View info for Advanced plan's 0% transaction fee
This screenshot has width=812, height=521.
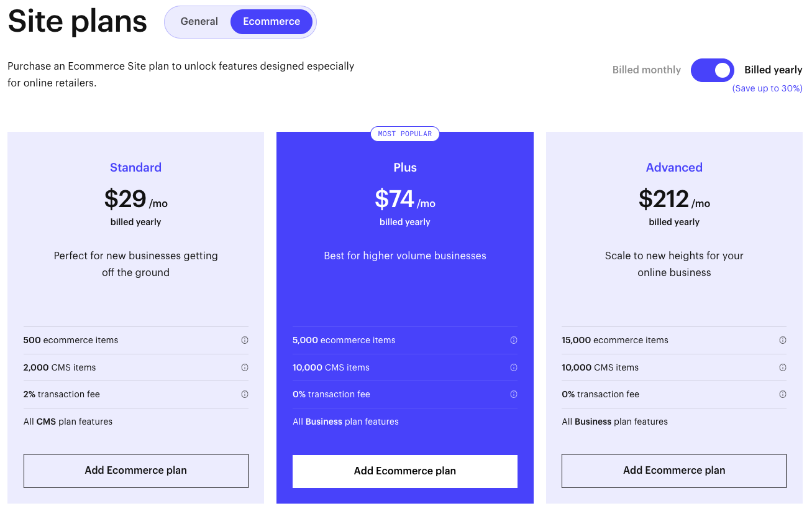point(783,394)
